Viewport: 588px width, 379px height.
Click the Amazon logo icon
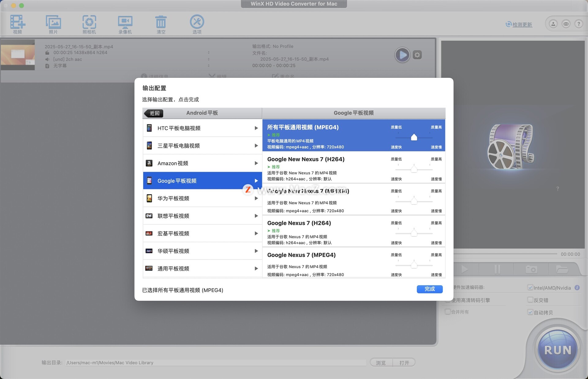pos(149,163)
